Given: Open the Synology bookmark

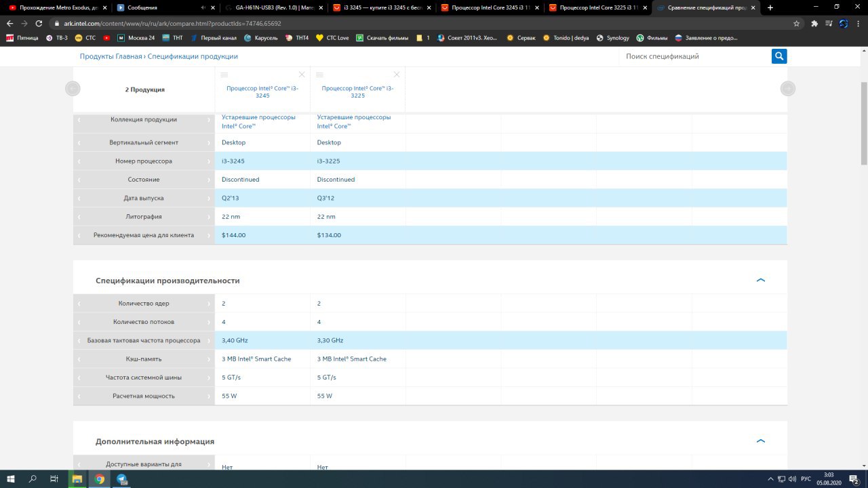Looking at the screenshot, I should coord(613,38).
